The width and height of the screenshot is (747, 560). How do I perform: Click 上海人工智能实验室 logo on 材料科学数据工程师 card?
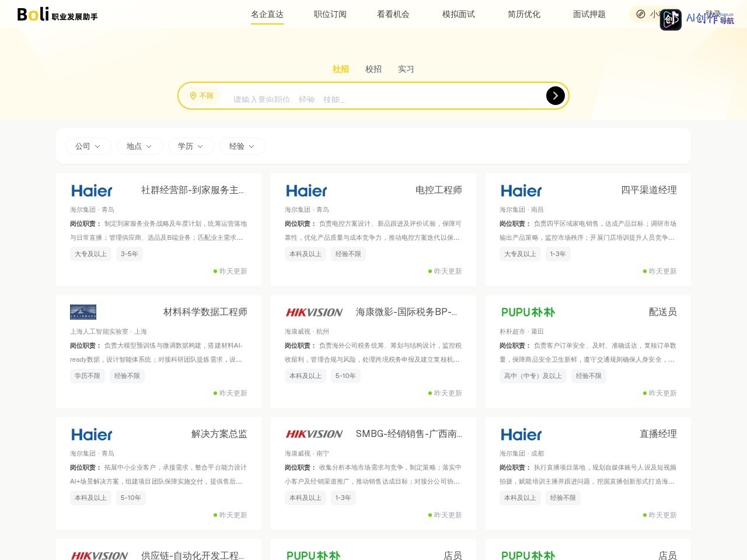tap(83, 312)
